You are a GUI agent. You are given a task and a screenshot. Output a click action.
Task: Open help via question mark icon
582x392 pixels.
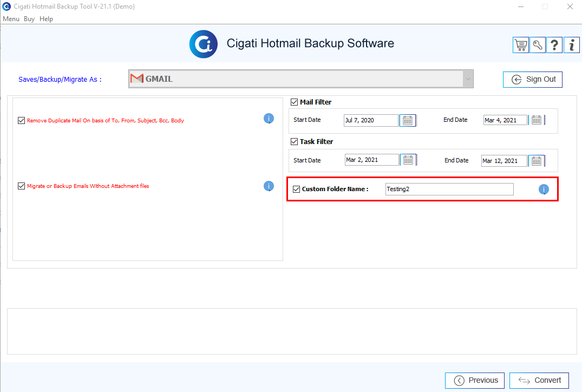[x=554, y=45]
